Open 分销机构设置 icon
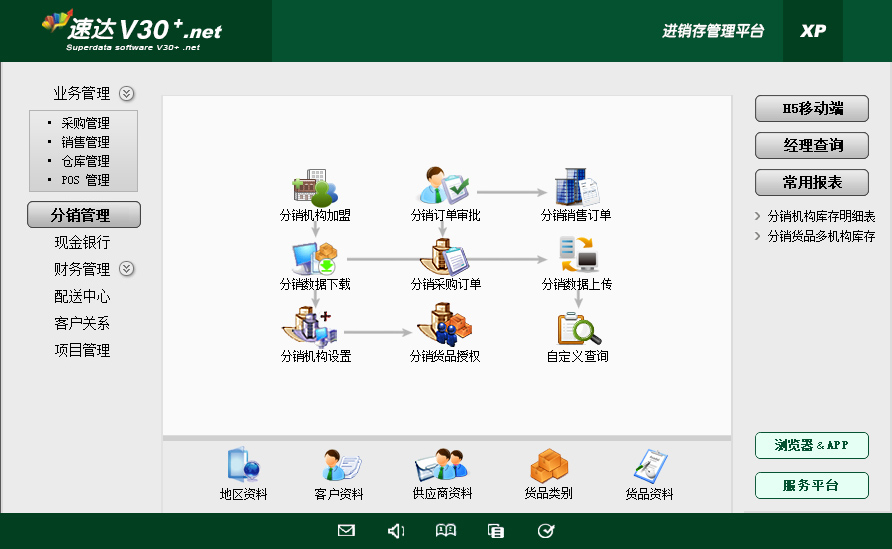892x549 pixels. (x=315, y=329)
